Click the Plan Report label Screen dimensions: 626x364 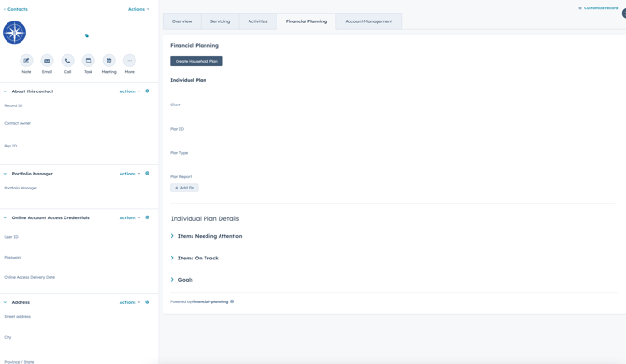click(x=181, y=176)
